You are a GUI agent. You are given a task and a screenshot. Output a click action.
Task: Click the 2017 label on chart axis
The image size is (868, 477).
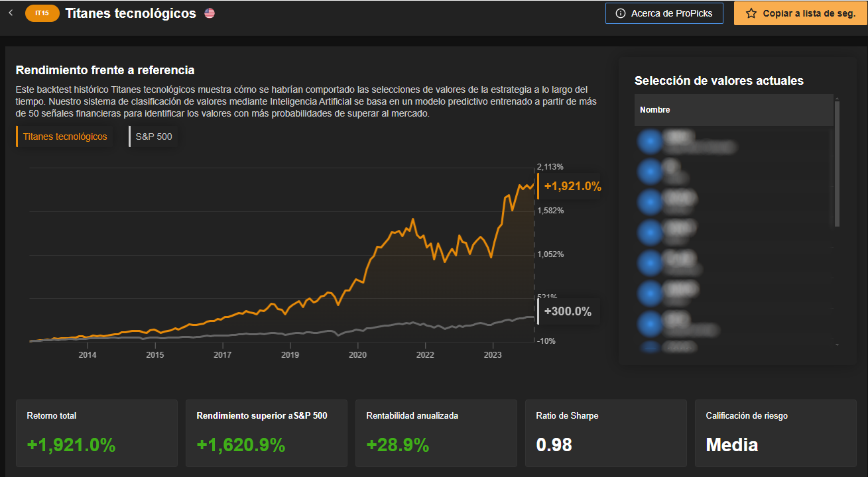point(223,355)
